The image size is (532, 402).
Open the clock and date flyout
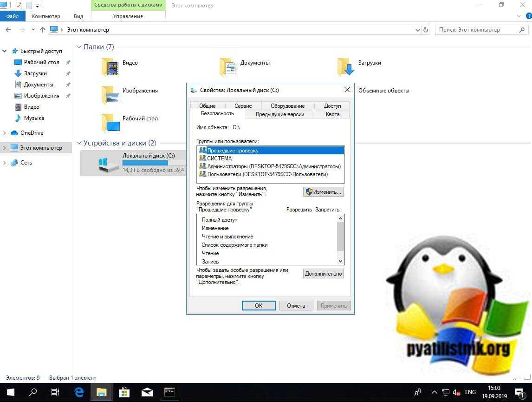click(x=494, y=393)
